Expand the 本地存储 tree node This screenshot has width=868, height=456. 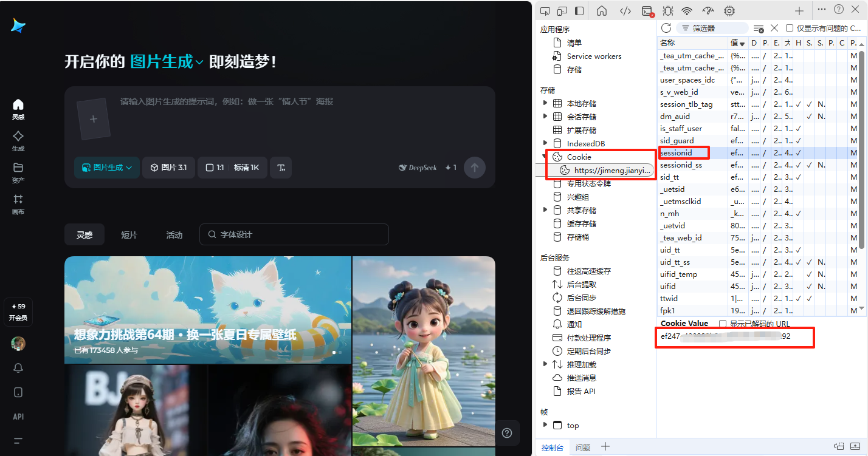pyautogui.click(x=545, y=103)
